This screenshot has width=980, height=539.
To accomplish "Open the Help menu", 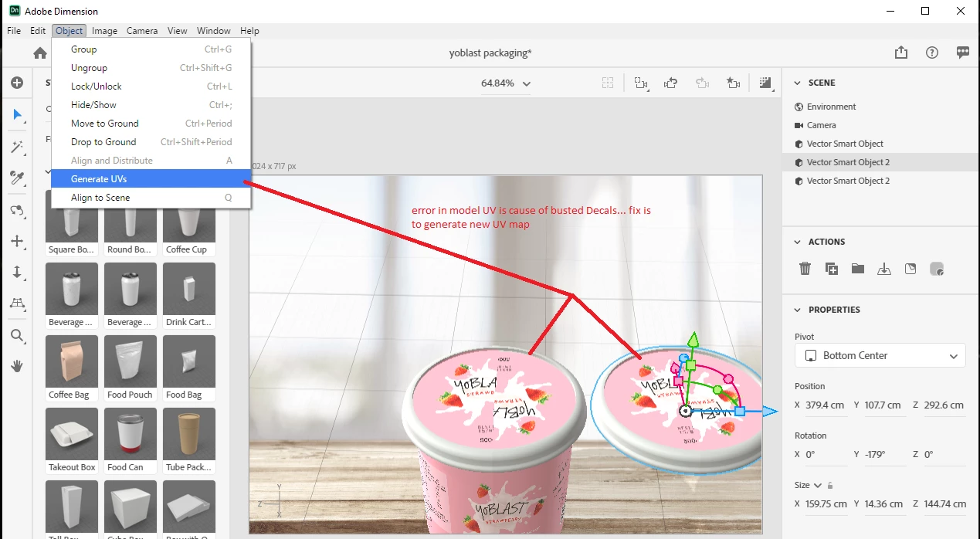I will (x=249, y=31).
